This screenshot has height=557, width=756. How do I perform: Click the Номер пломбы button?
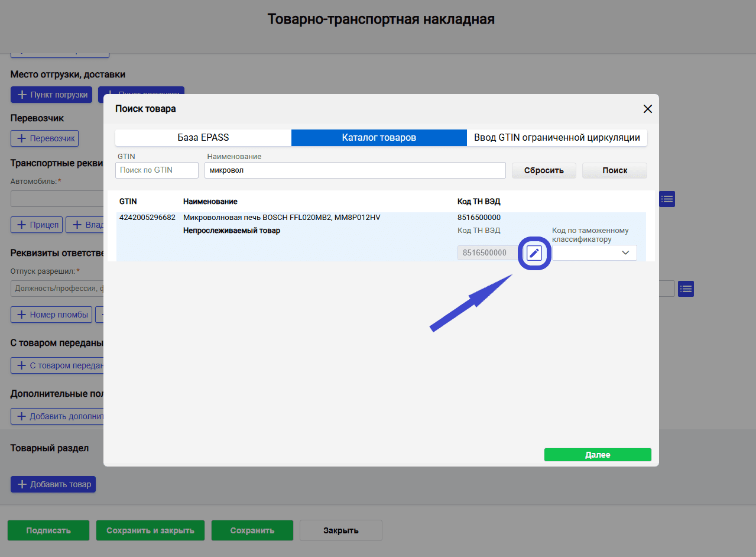[x=51, y=314]
